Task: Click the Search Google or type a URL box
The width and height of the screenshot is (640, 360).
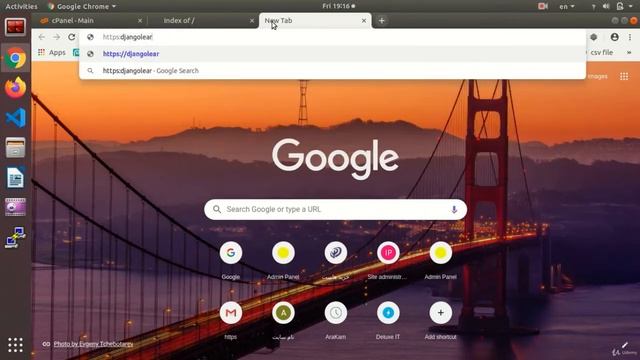Action: [x=336, y=209]
